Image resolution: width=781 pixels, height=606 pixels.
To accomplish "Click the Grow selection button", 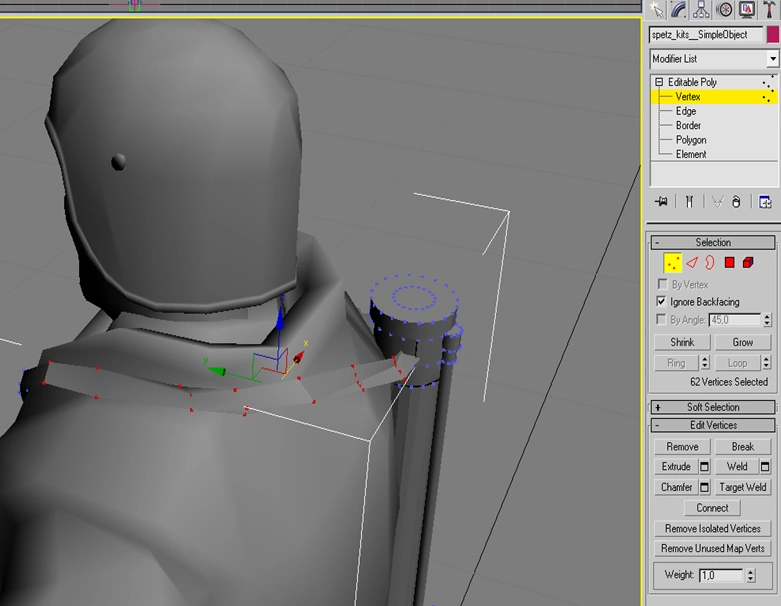I will [x=743, y=342].
